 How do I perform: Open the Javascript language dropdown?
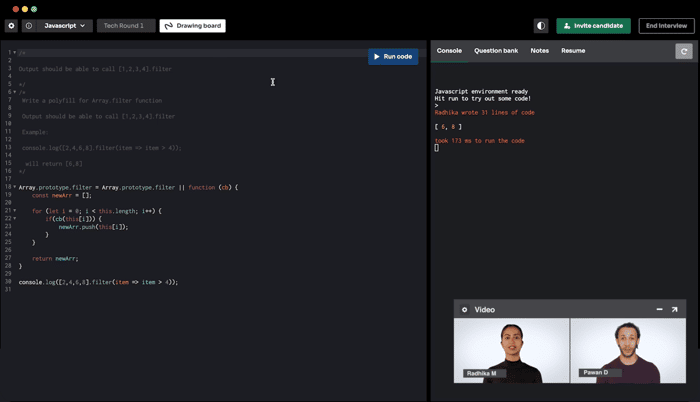(65, 26)
